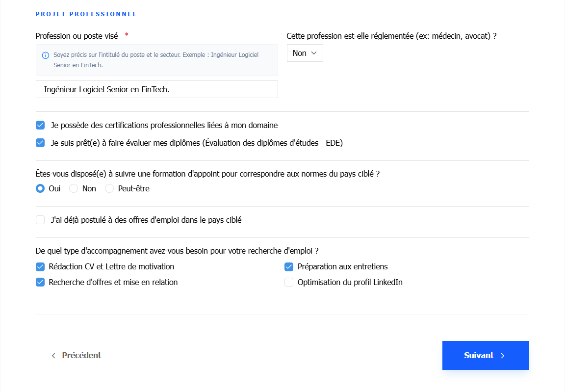Go to next step with Suivant

(x=486, y=355)
